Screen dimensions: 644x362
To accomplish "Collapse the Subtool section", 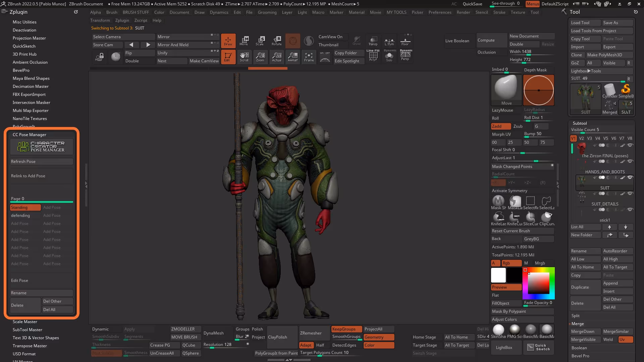I will coord(580,123).
